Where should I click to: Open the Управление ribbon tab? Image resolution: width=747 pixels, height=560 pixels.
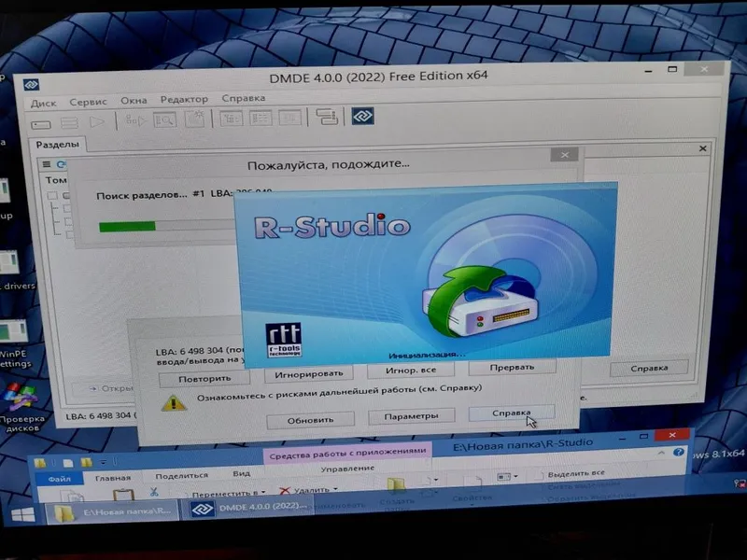coord(347,469)
